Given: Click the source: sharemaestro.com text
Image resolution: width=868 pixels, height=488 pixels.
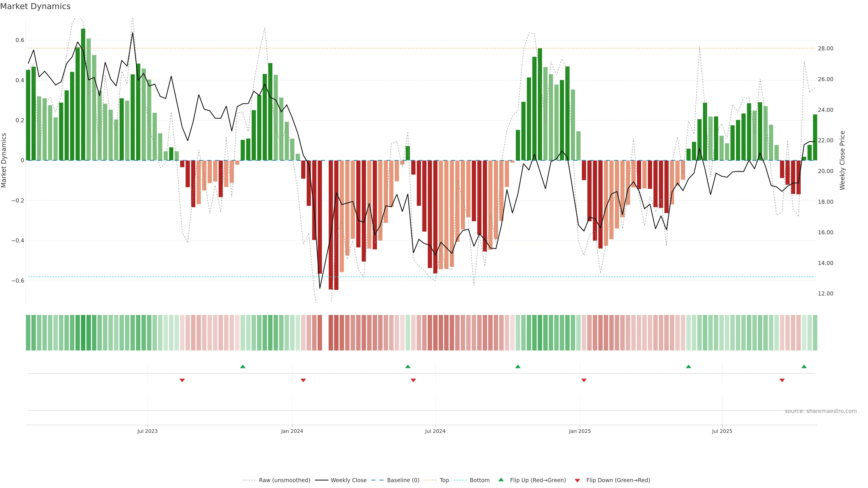Looking at the screenshot, I should [821, 411].
